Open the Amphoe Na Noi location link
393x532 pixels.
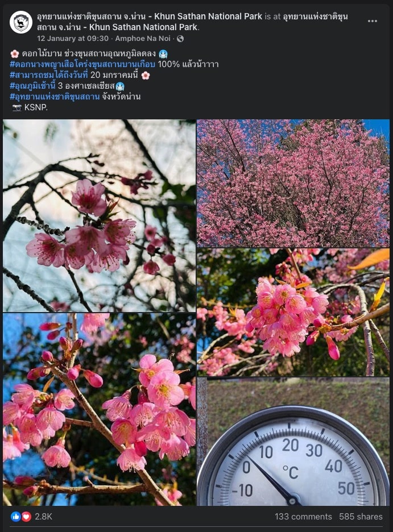pyautogui.click(x=143, y=38)
